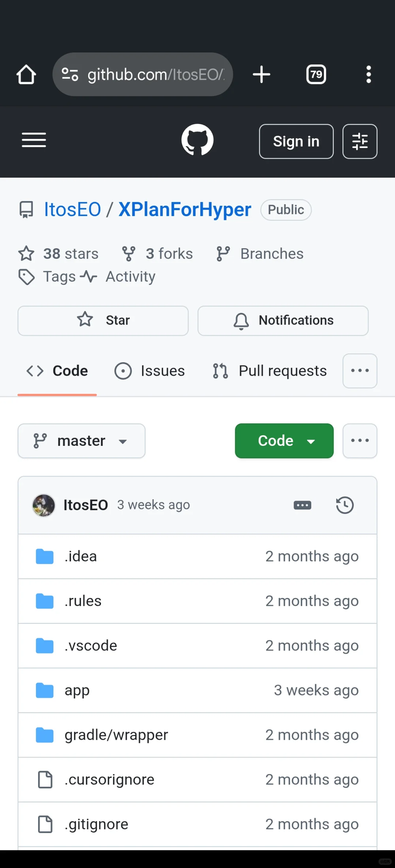Open the browser three-dot menu
395x868 pixels.
(369, 75)
